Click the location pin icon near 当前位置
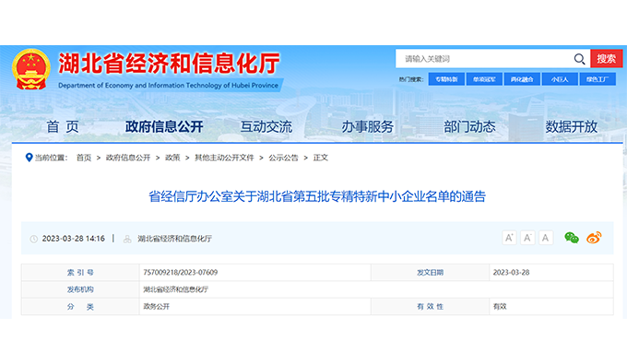The width and height of the screenshot is (627, 364). 29,158
